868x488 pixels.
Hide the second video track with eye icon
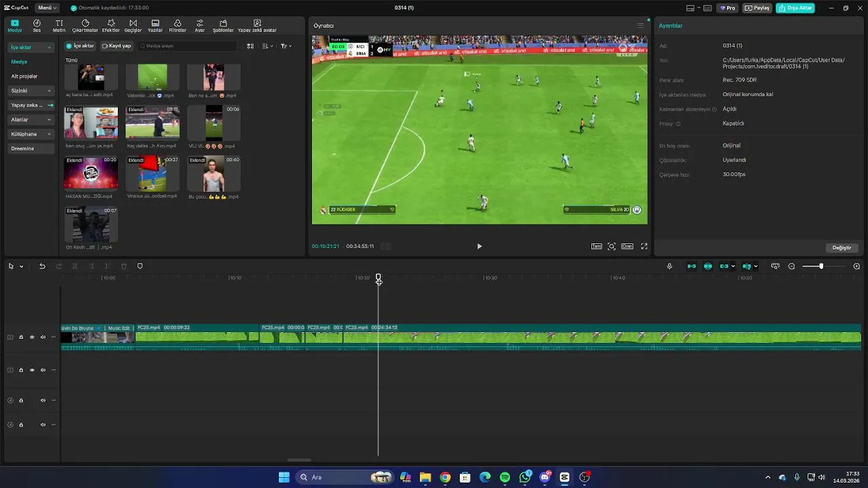[x=32, y=370]
